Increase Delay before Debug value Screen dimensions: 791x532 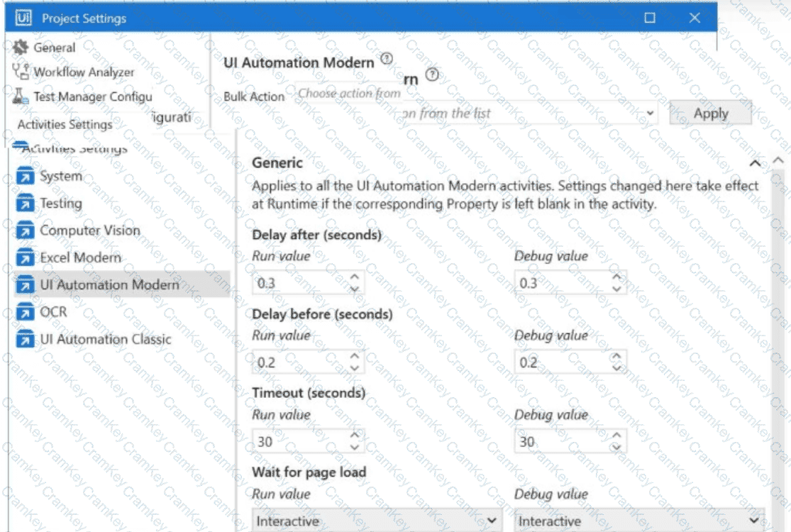[x=616, y=356]
